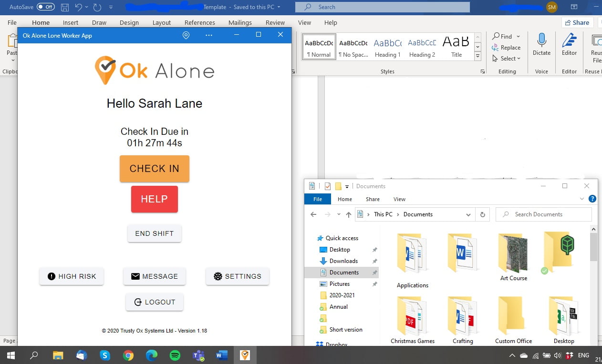Select the Christmas Games folder
Image resolution: width=602 pixels, height=364 pixels.
pos(413,320)
